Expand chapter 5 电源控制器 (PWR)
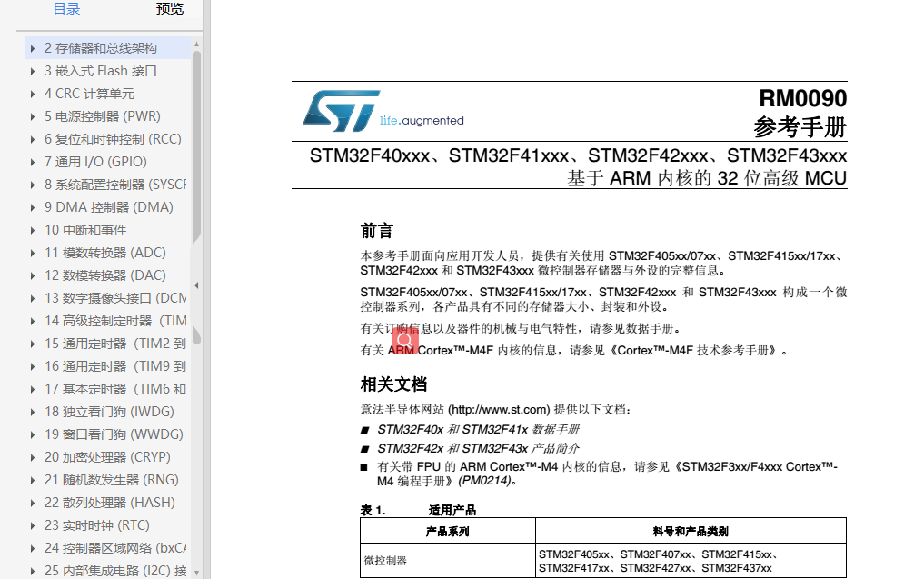 [x=33, y=116]
